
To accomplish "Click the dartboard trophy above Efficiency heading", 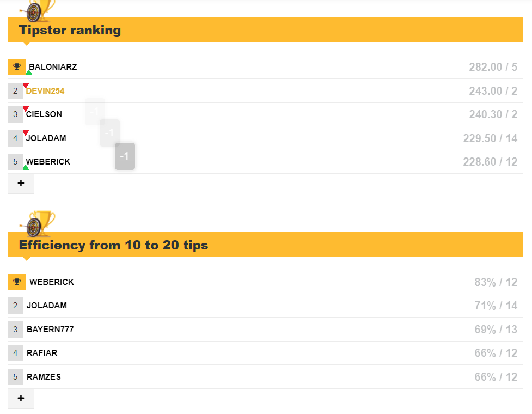I will point(38,224).
